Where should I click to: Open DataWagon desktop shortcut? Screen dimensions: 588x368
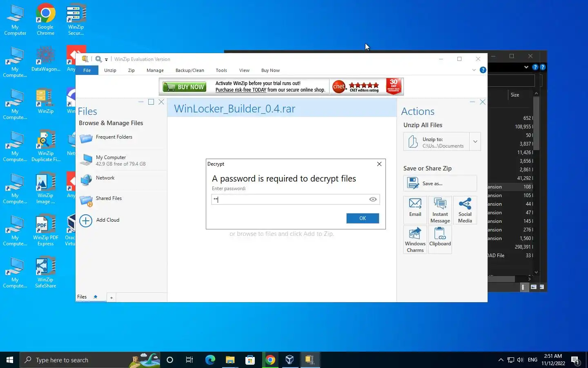coord(45,59)
